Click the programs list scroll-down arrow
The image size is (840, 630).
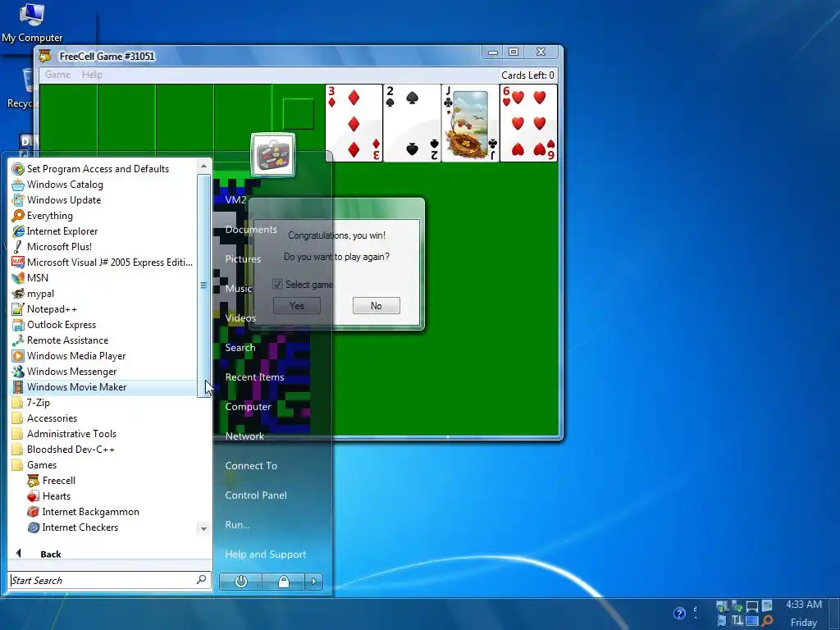click(203, 529)
